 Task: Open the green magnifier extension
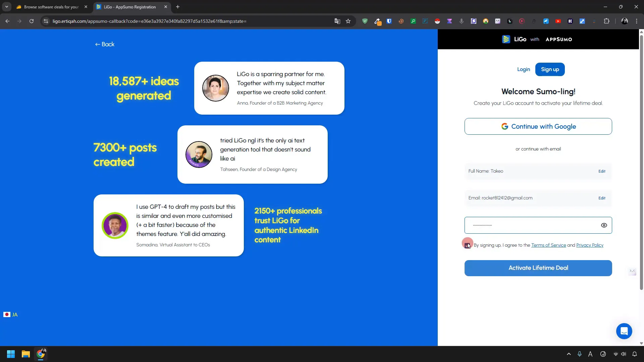point(413,21)
